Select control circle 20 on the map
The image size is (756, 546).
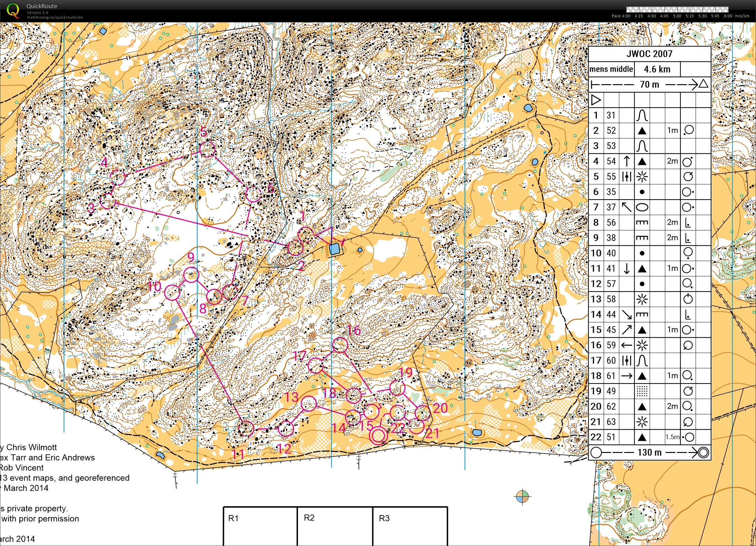click(422, 413)
